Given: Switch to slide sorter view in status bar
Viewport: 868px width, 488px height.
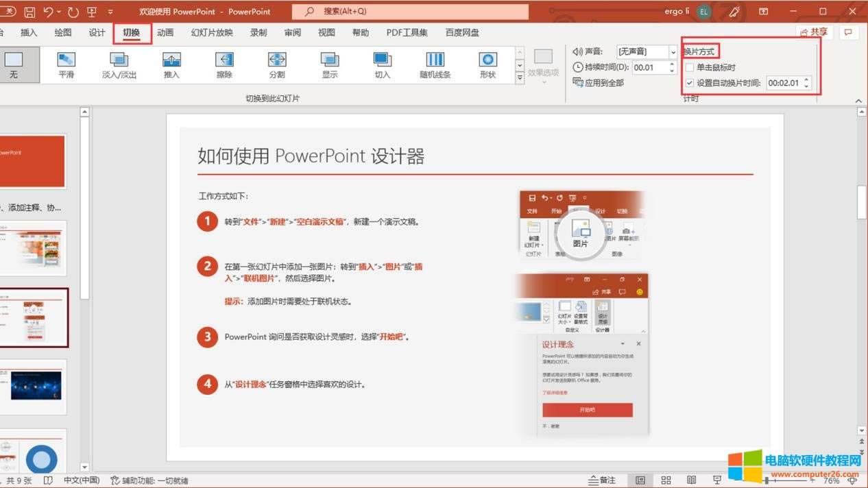Looking at the screenshot, I should [666, 480].
